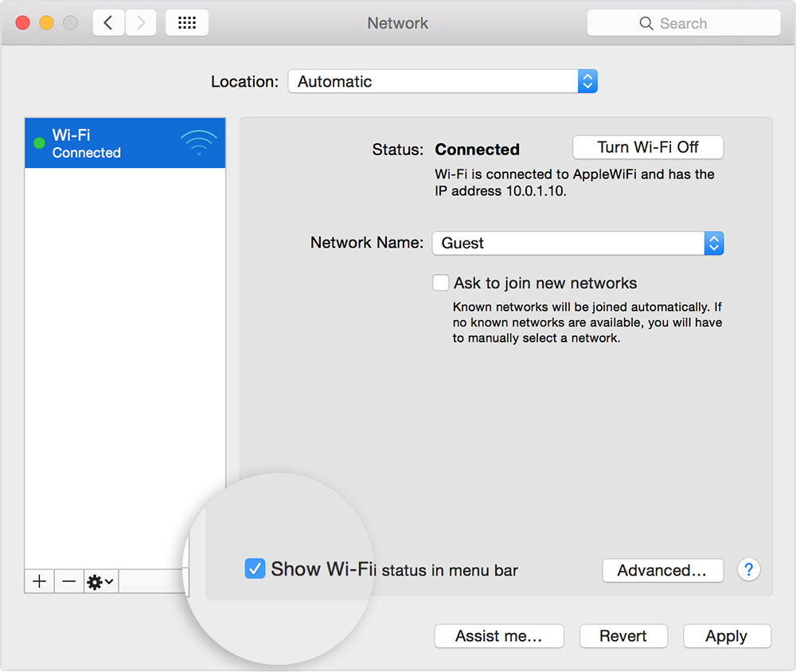Add a new network service with plus icon
796x672 pixels.
coord(38,581)
